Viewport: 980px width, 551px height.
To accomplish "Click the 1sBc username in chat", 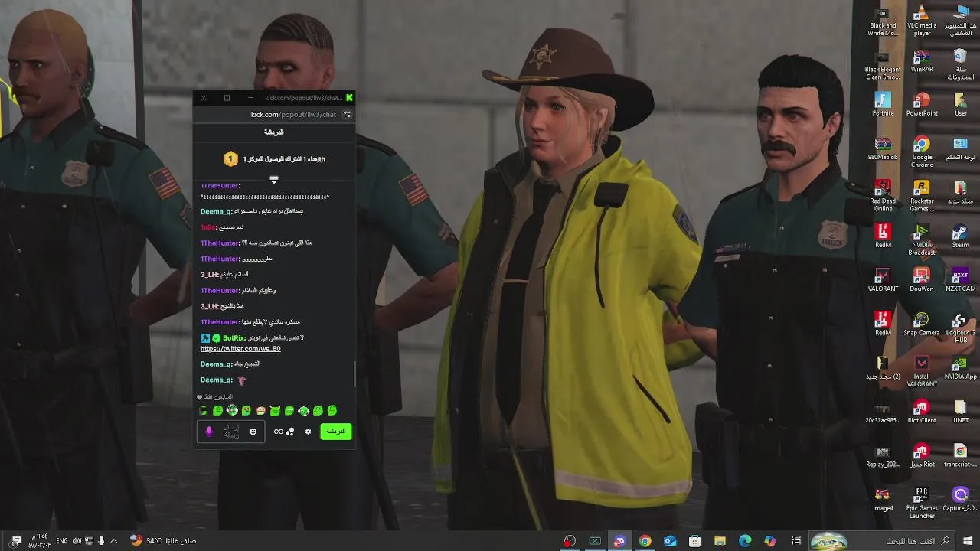I will [x=207, y=227].
